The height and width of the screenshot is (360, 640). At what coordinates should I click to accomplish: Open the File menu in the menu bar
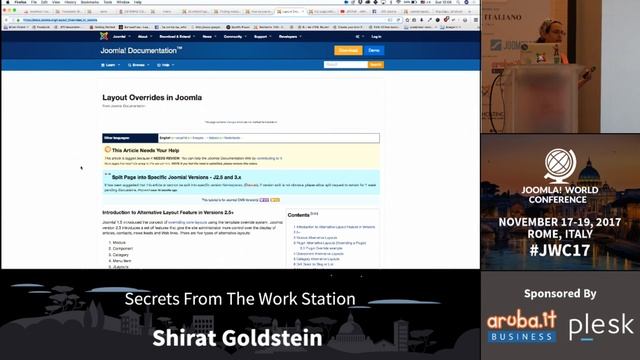click(x=33, y=2)
